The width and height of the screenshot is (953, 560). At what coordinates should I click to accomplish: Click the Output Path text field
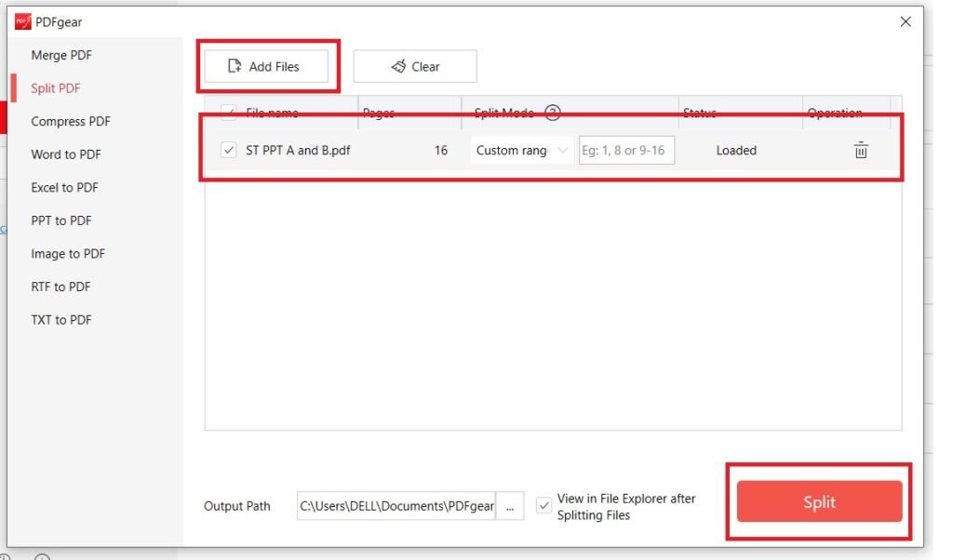click(x=396, y=506)
